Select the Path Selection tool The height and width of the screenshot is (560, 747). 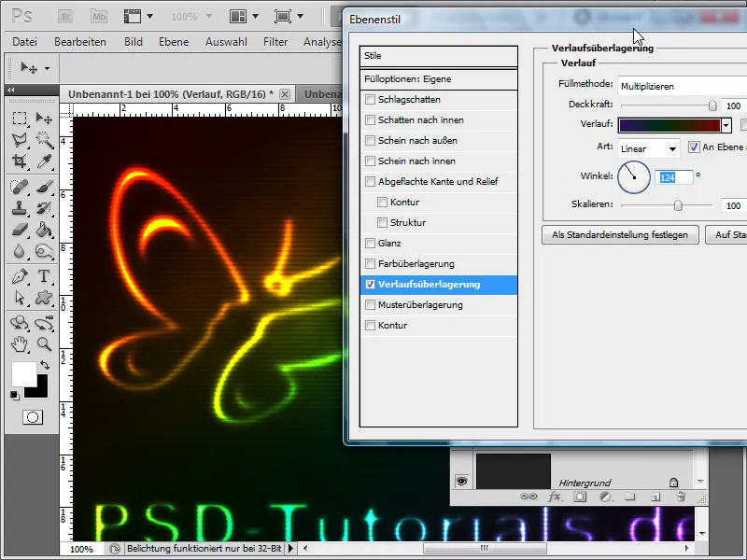coord(20,298)
